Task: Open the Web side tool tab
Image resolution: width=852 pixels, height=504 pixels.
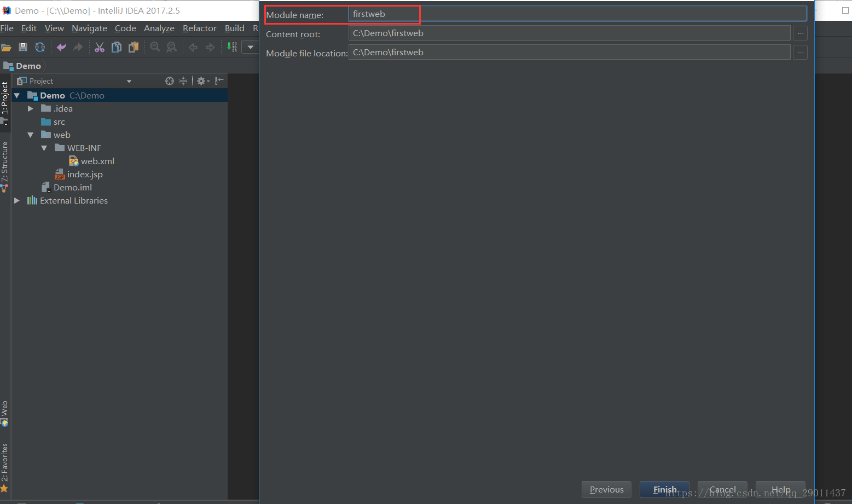Action: point(5,414)
